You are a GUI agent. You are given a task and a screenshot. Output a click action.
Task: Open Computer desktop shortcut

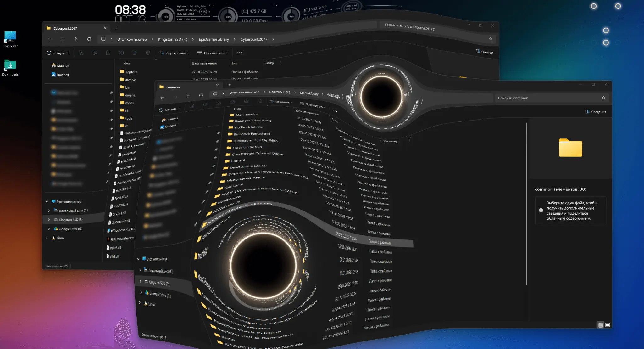10,39
